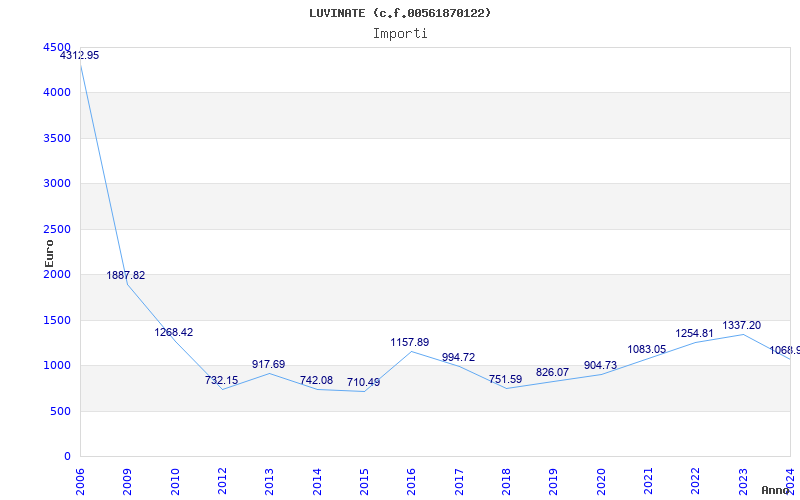This screenshot has width=800, height=500.
Task: Click the data label 904.73
Action: 601,365
